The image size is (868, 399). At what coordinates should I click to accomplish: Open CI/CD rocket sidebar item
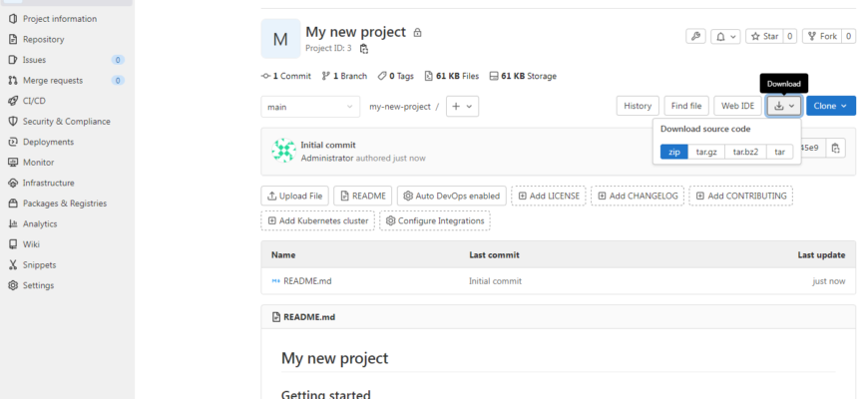tap(34, 101)
